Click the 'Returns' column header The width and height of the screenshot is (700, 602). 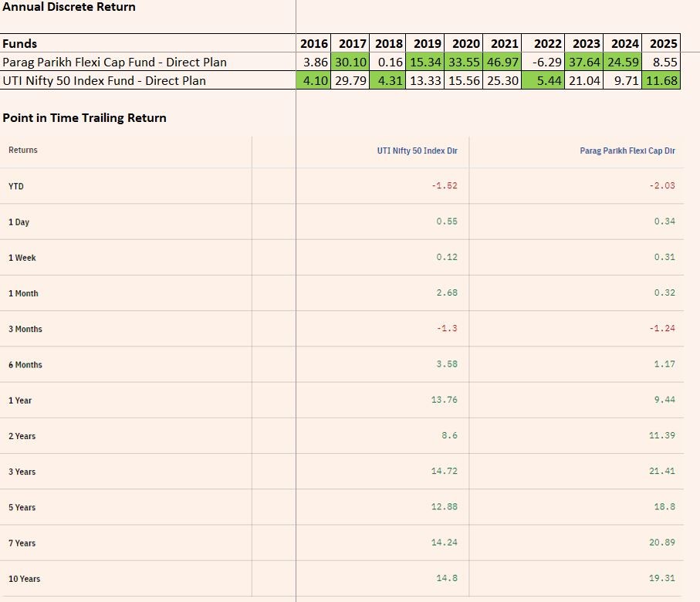point(23,150)
